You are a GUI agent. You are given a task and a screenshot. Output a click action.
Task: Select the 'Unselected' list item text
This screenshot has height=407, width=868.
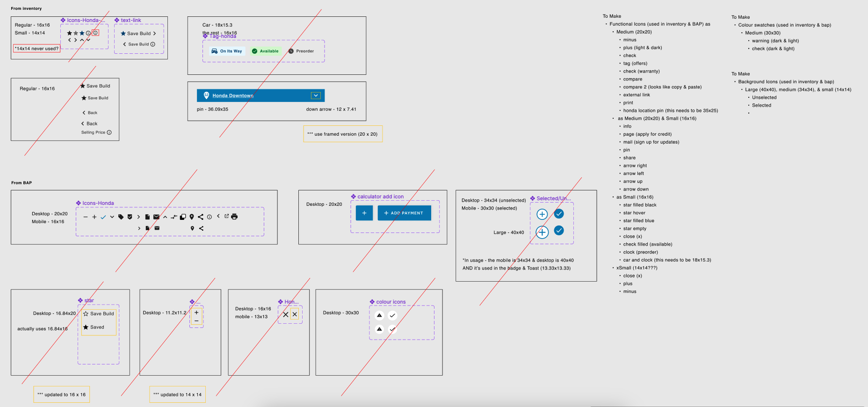tap(764, 97)
